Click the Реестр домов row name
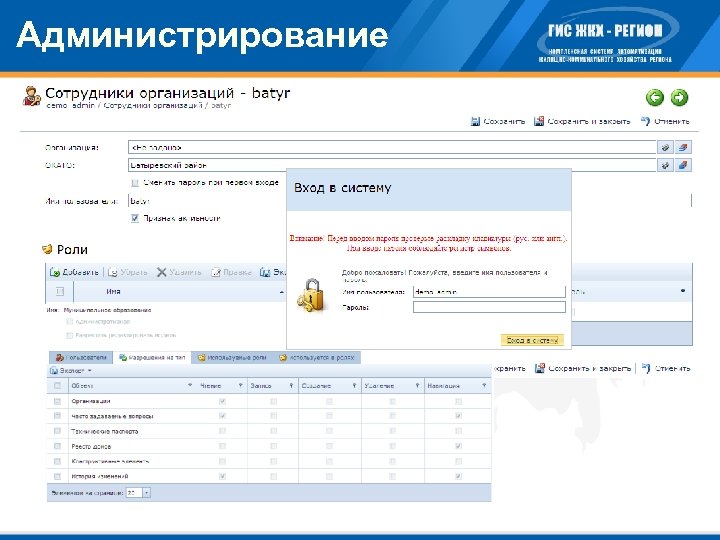Screen dimensions: 720x540 point(91,446)
